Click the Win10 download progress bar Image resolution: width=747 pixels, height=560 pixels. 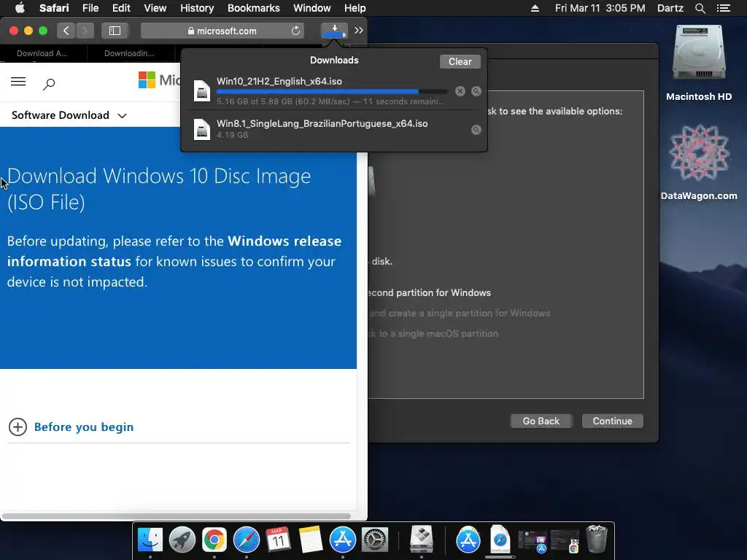click(x=332, y=91)
